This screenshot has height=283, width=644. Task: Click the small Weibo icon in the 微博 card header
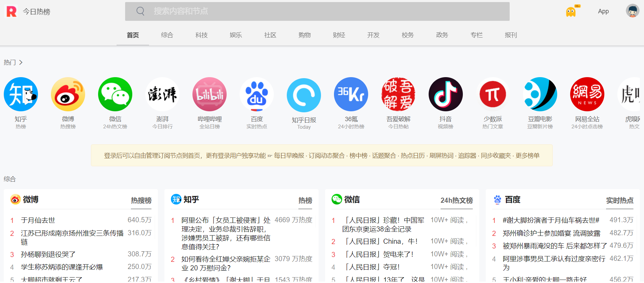click(15, 199)
